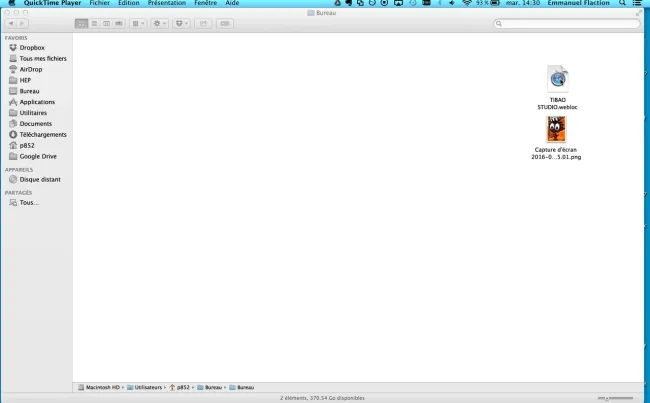
Task: Open Spotlight search in menu bar
Action: click(622, 3)
